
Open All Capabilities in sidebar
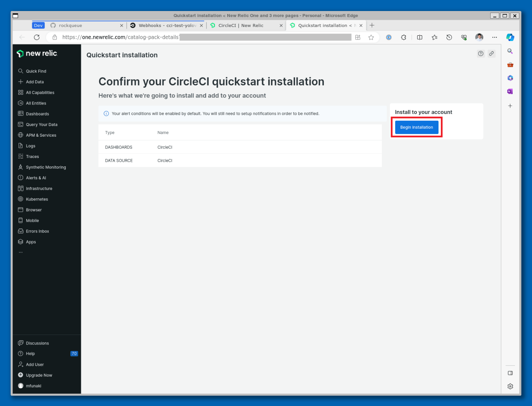point(40,92)
